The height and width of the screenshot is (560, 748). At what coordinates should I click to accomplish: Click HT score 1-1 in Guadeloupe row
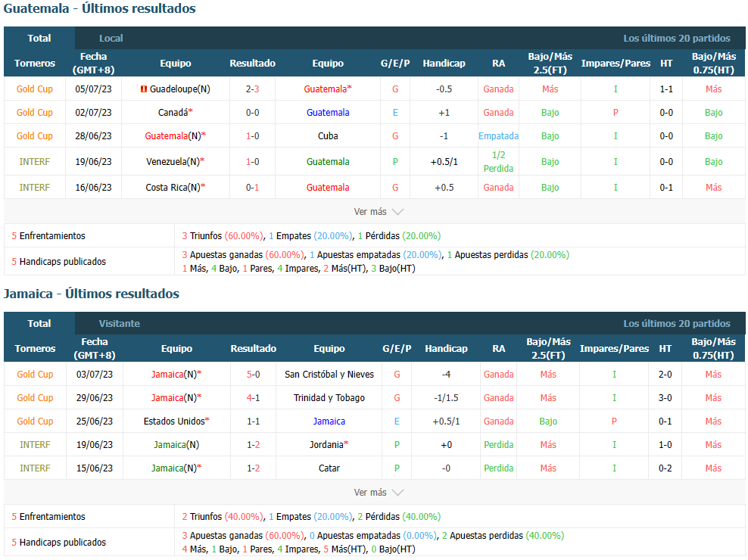(666, 89)
